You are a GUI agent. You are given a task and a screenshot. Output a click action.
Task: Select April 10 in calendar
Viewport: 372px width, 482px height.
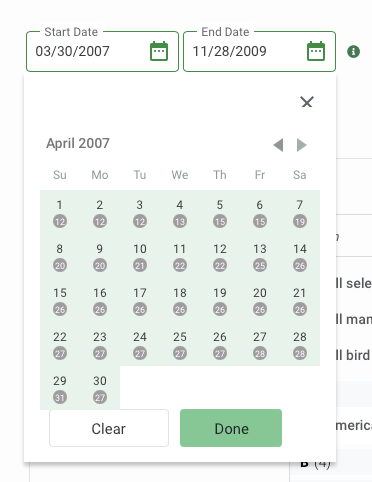pyautogui.click(x=140, y=256)
